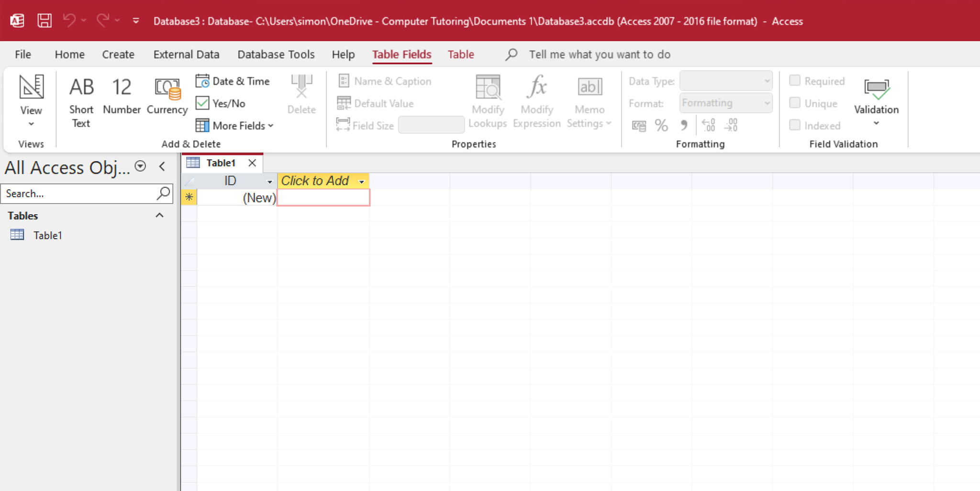The height and width of the screenshot is (491, 980).
Task: Increase decimal places icon
Action: 708,125
